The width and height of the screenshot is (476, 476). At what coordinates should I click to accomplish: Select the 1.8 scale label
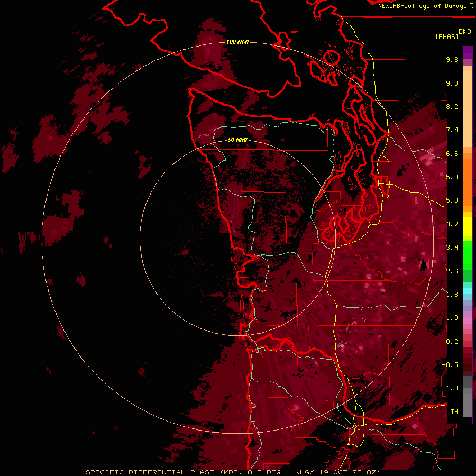coord(452,295)
